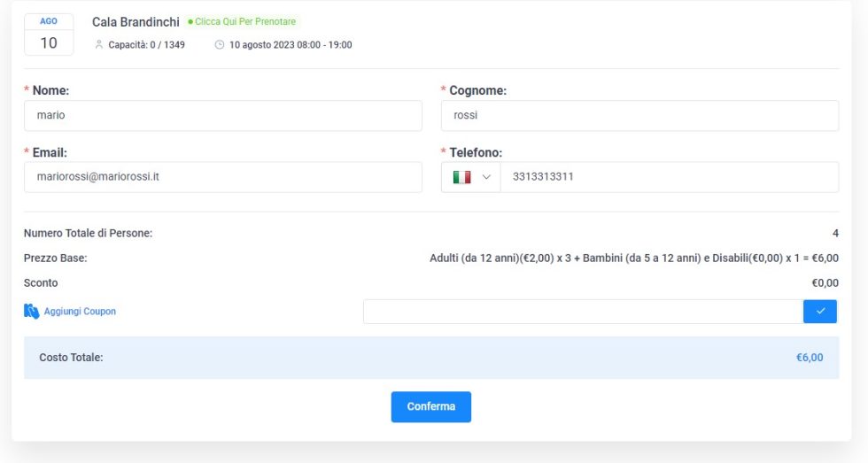Click the green 'Clicca Qui Per Prenotare' tag
This screenshot has width=868, height=463.
(x=243, y=21)
